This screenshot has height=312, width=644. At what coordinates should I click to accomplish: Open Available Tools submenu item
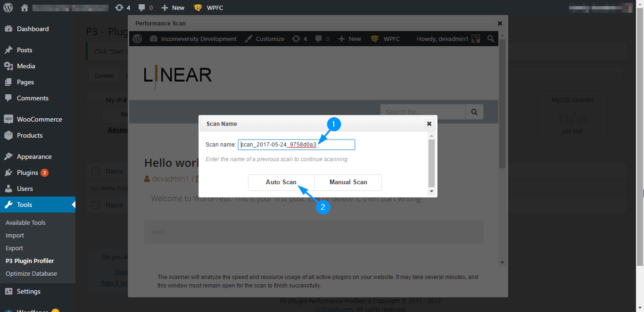point(25,222)
